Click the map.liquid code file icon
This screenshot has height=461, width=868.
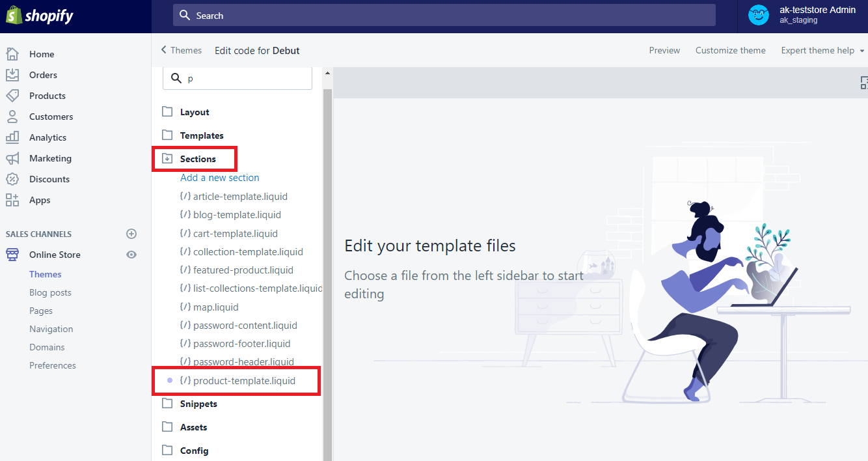(185, 307)
